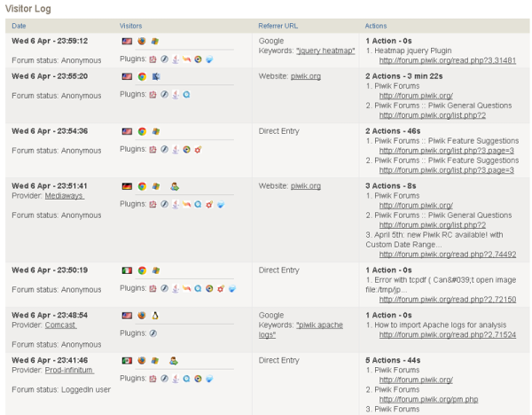Click Java plugin icon in 23:55:20 visit
Viewport: 532px width, 415px height.
click(x=175, y=95)
